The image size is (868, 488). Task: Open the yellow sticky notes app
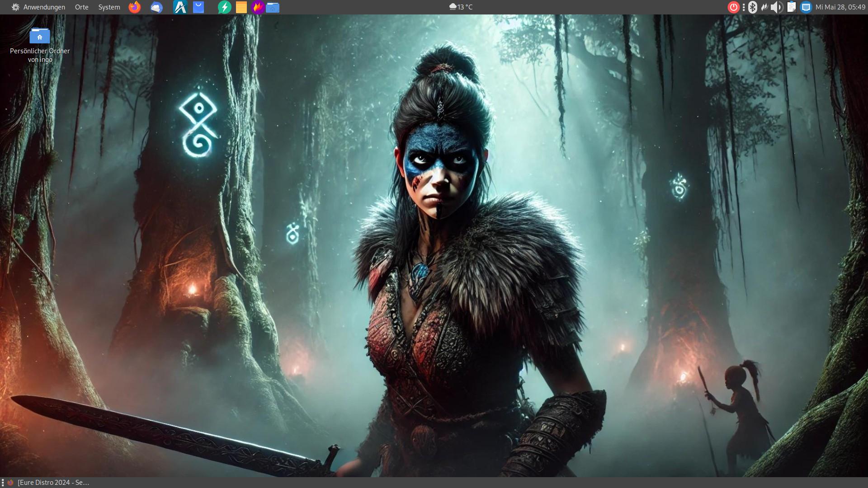(241, 7)
